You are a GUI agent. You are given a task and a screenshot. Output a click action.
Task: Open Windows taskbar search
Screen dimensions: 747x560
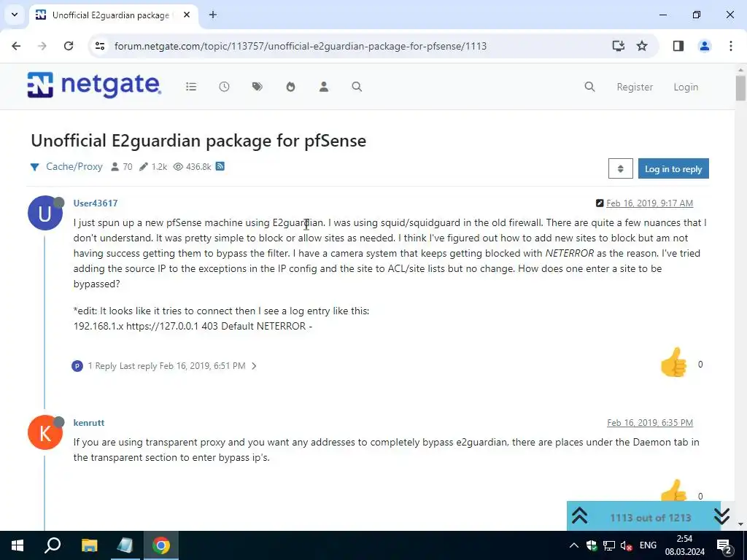[x=53, y=545]
